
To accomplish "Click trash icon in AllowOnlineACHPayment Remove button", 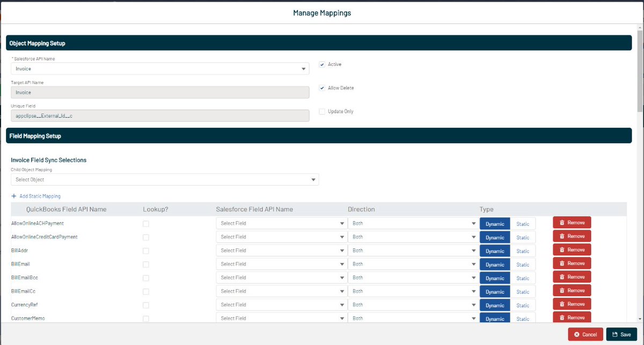I will (x=562, y=223).
